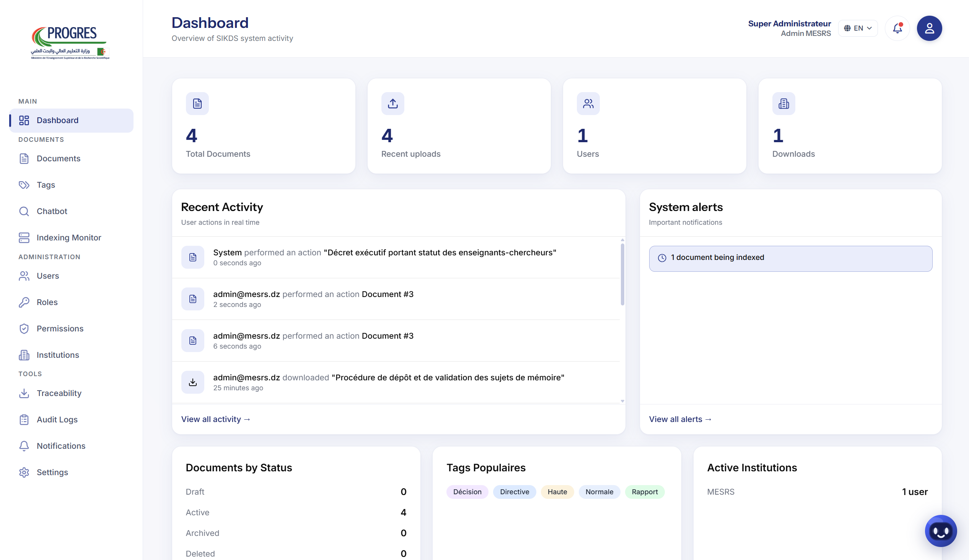Image resolution: width=969 pixels, height=560 pixels.
Task: Click the Total Documents stat card
Action: (264, 126)
